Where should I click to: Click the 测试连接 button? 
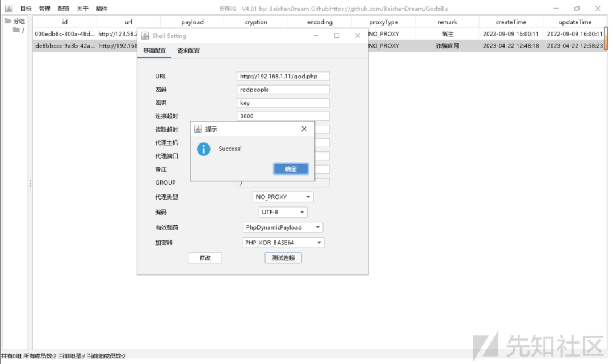(x=283, y=258)
